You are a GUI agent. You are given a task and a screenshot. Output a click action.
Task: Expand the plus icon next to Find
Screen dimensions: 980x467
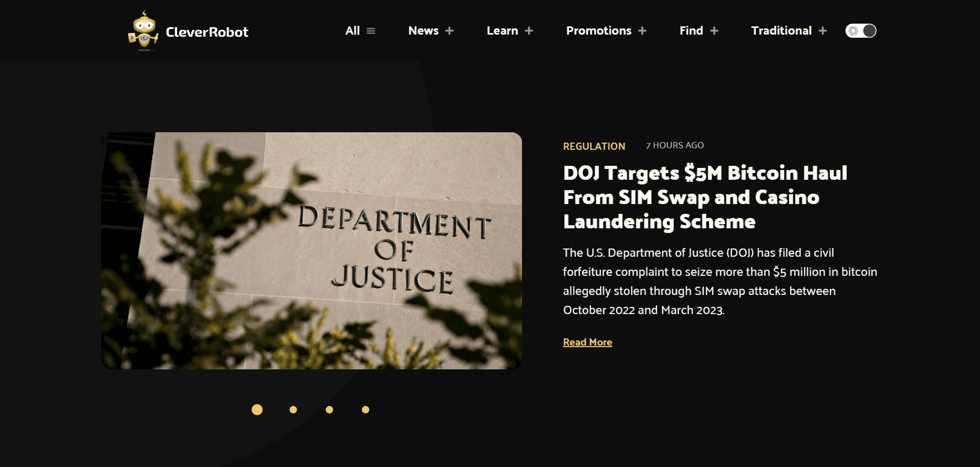tap(714, 30)
